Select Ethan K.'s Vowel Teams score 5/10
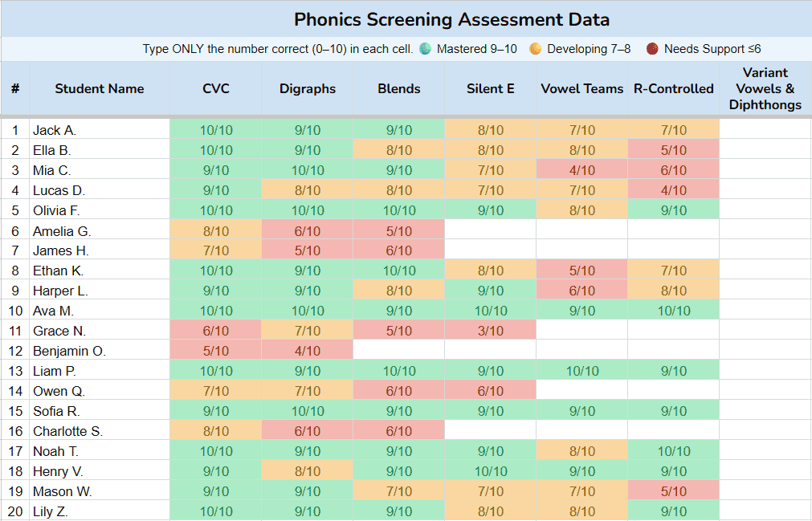812x521 pixels. pos(582,271)
